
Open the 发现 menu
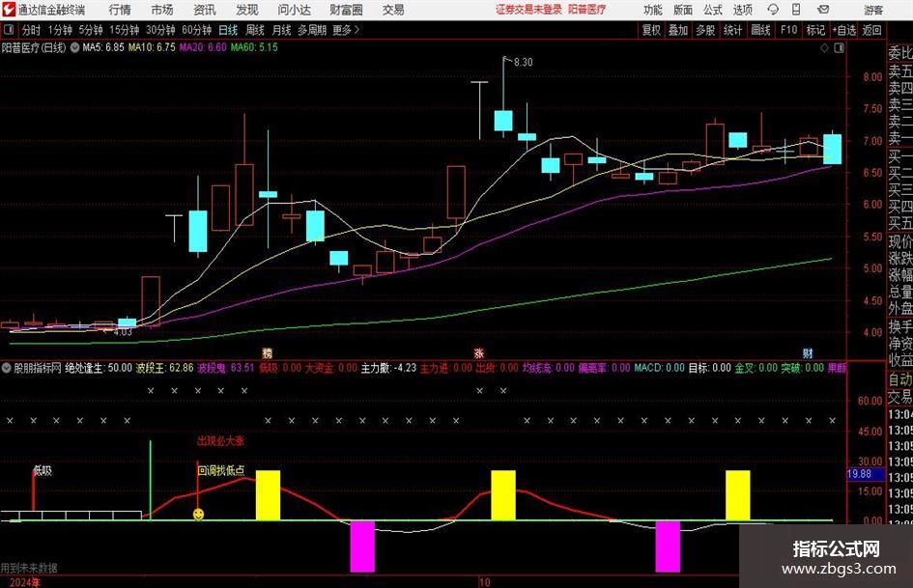pos(247,10)
